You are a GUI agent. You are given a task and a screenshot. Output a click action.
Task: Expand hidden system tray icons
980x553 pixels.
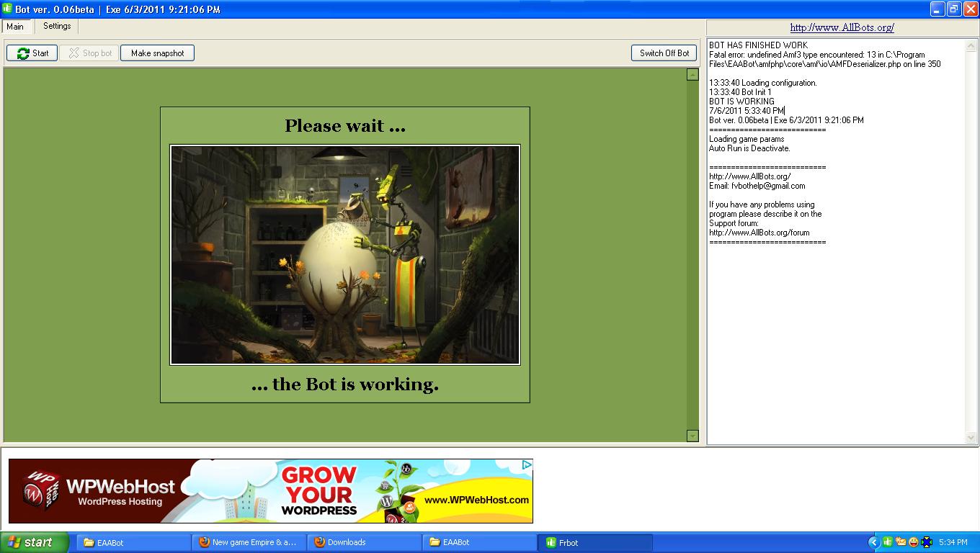coord(874,542)
